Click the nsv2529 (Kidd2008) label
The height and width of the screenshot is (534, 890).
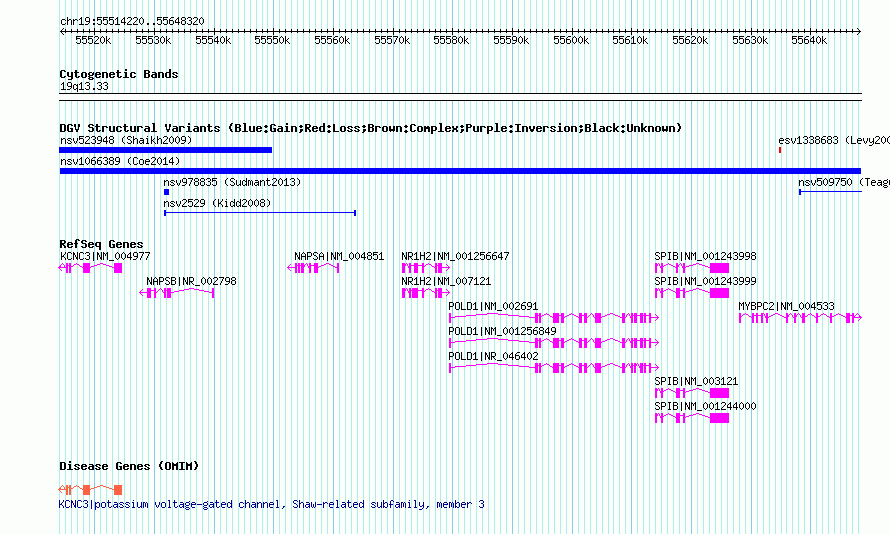(x=217, y=203)
